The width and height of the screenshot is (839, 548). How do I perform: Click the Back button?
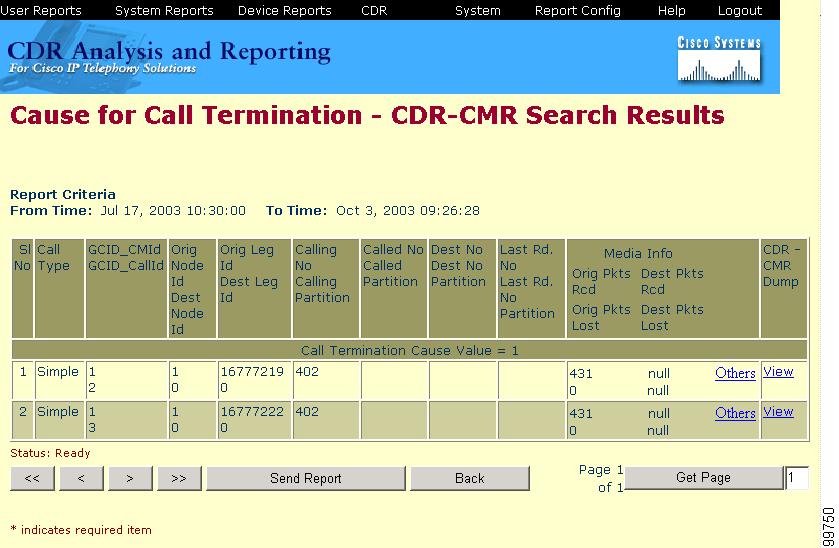pyautogui.click(x=470, y=478)
